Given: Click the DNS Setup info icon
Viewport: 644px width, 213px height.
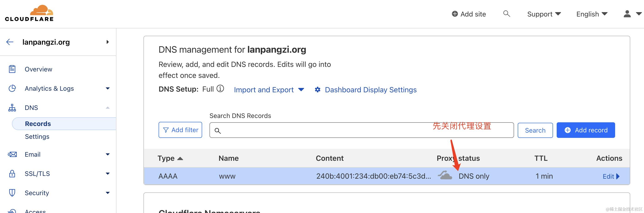Looking at the screenshot, I should (x=220, y=89).
